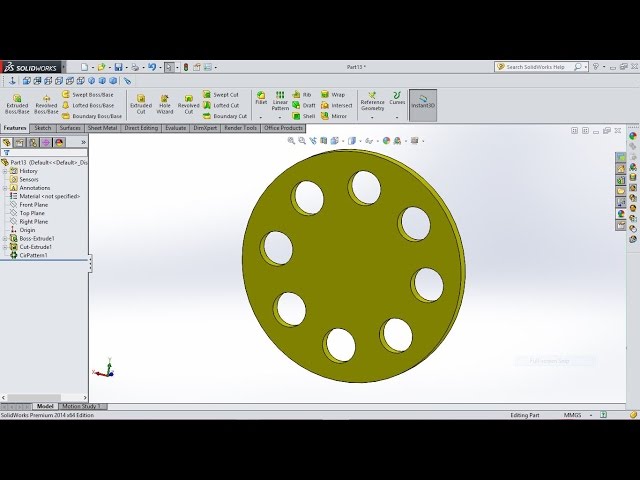The height and width of the screenshot is (480, 640).
Task: Switch to the Surfaces tab
Action: click(70, 128)
